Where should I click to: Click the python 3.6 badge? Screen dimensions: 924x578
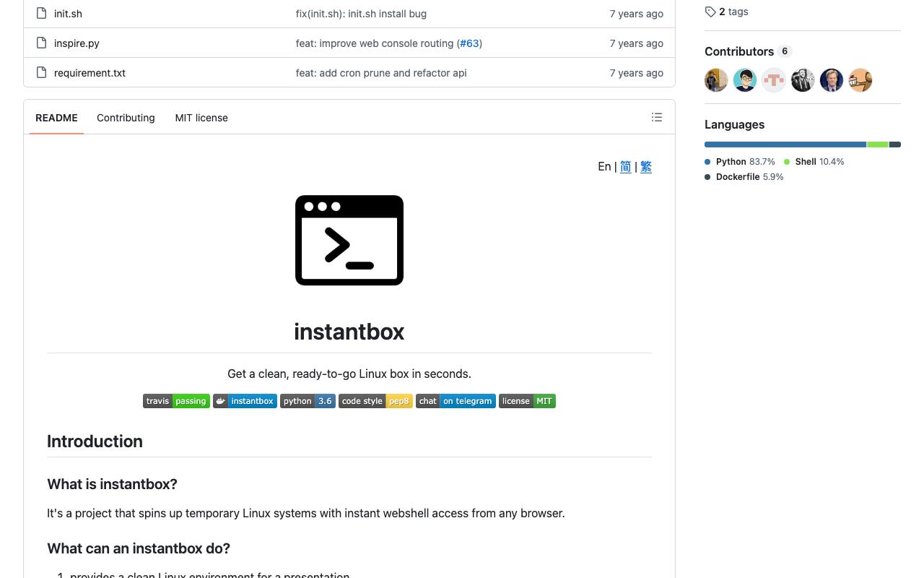[x=308, y=401]
